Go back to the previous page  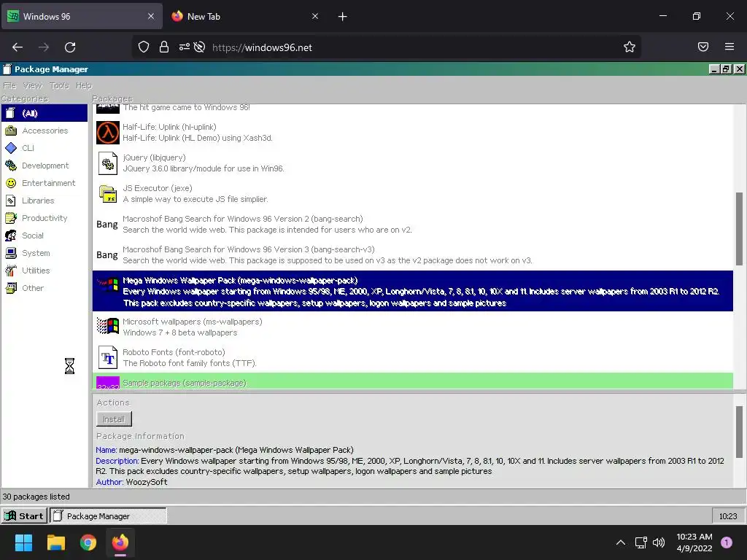tap(18, 47)
